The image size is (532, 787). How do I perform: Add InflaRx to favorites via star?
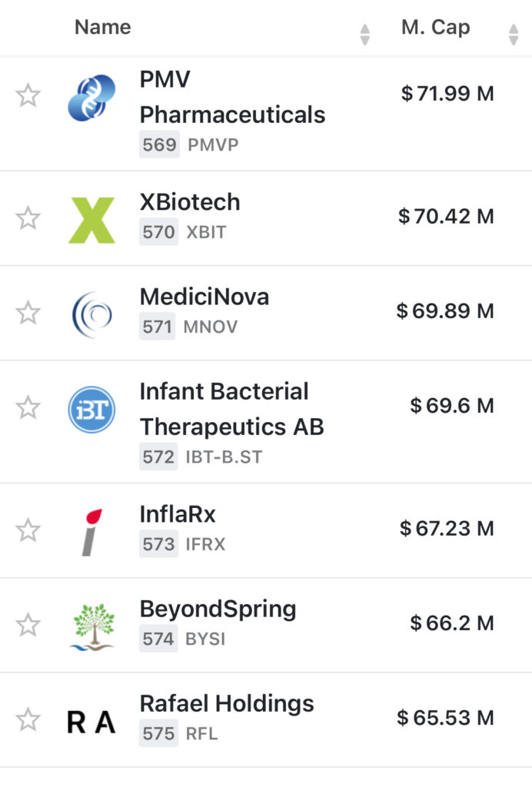[x=28, y=530]
